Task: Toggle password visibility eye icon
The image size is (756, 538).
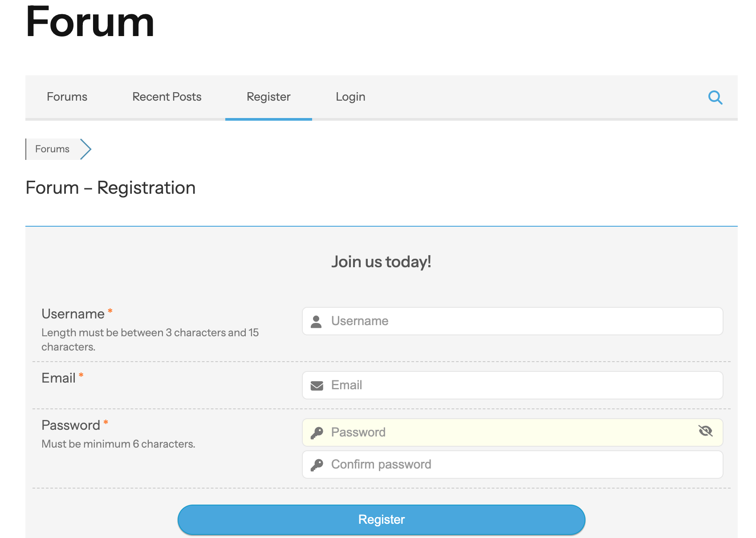Action: (x=705, y=431)
